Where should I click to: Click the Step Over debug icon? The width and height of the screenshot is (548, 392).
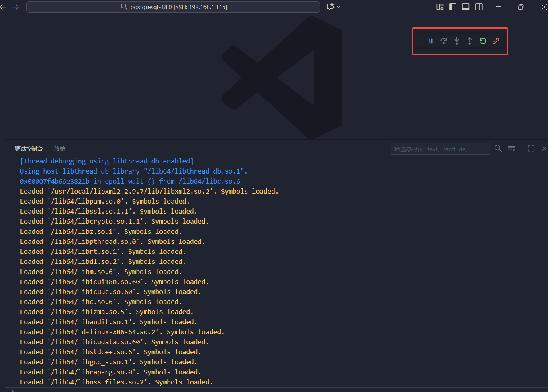click(x=444, y=41)
